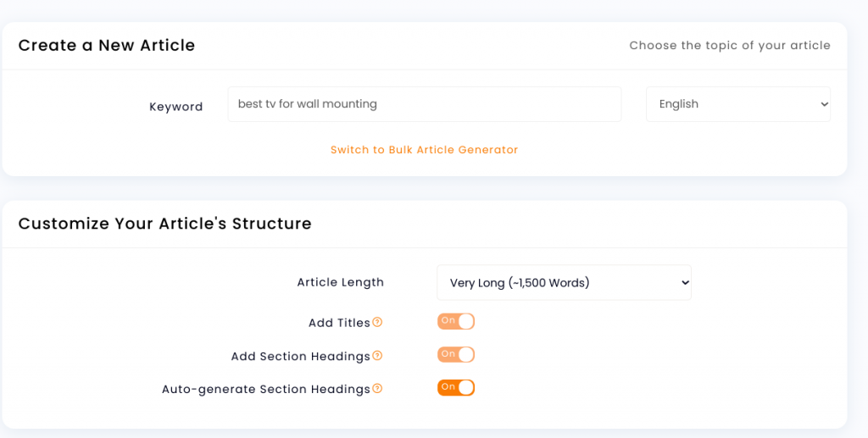
Task: Open the English language dropdown
Action: coord(738,104)
